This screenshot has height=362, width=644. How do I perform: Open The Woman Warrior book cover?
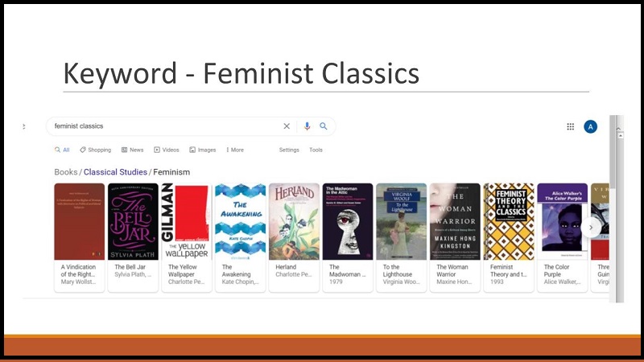455,221
